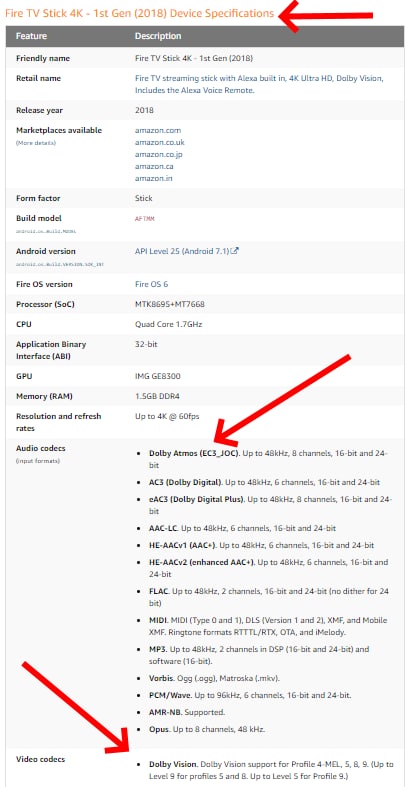Click the Fire TV Stick 4K friendly name value
The height and width of the screenshot is (787, 408).
194,58
